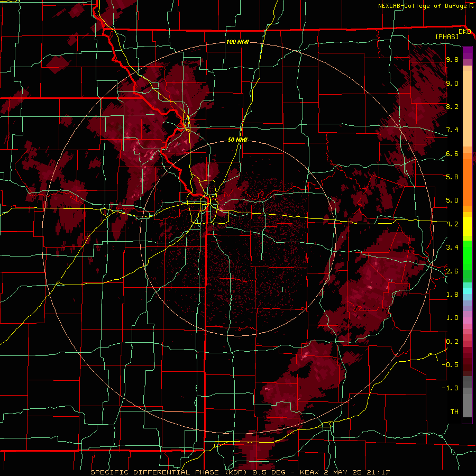This screenshot has height=476, width=476.
Task: Click the 1.0 scale value
Action: [x=452, y=317]
